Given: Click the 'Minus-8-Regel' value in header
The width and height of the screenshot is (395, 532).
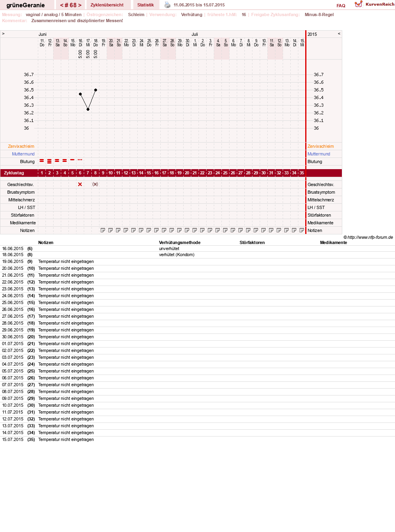Looking at the screenshot, I should pyautogui.click(x=319, y=14).
